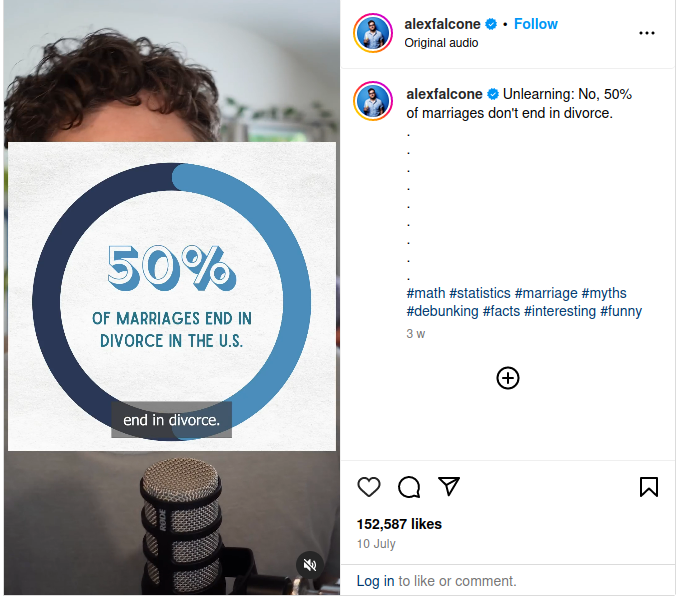Like the post with heart icon
This screenshot has height=602, width=685.
click(x=369, y=487)
